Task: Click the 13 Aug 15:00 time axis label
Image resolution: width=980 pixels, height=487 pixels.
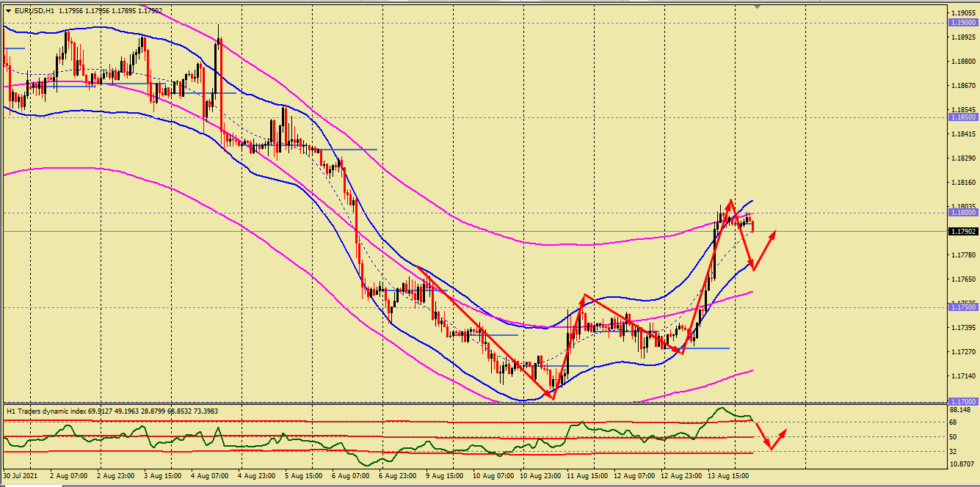Action: point(727,476)
